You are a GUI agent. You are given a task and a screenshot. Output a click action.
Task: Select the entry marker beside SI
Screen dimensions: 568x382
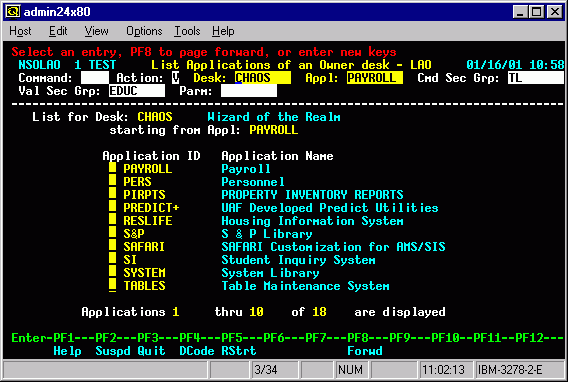click(113, 259)
